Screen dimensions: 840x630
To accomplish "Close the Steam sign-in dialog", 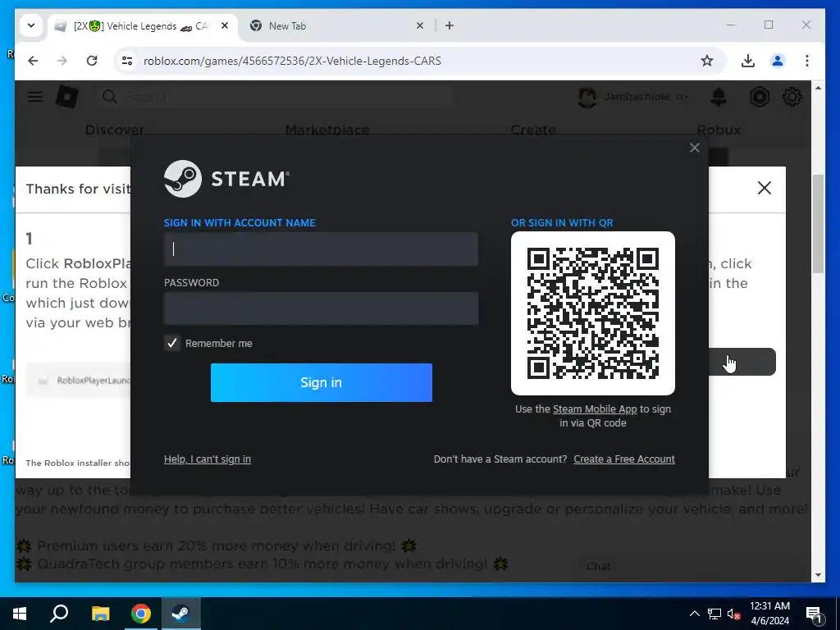I will tap(694, 148).
